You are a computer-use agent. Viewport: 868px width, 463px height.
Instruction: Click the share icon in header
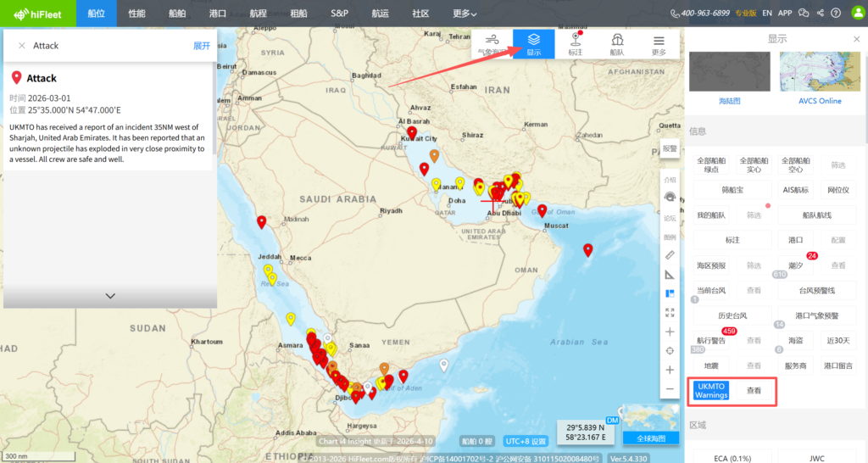tap(821, 13)
